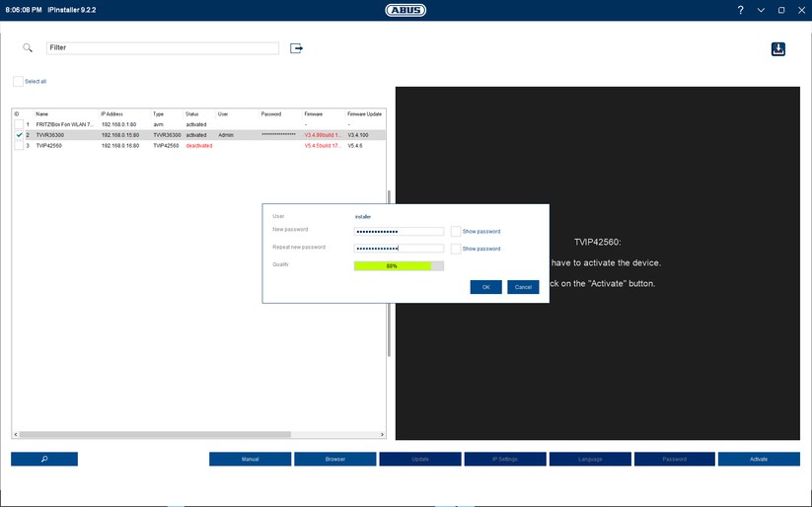Toggle the Select all checkbox
The height and width of the screenshot is (507, 812).
point(18,81)
